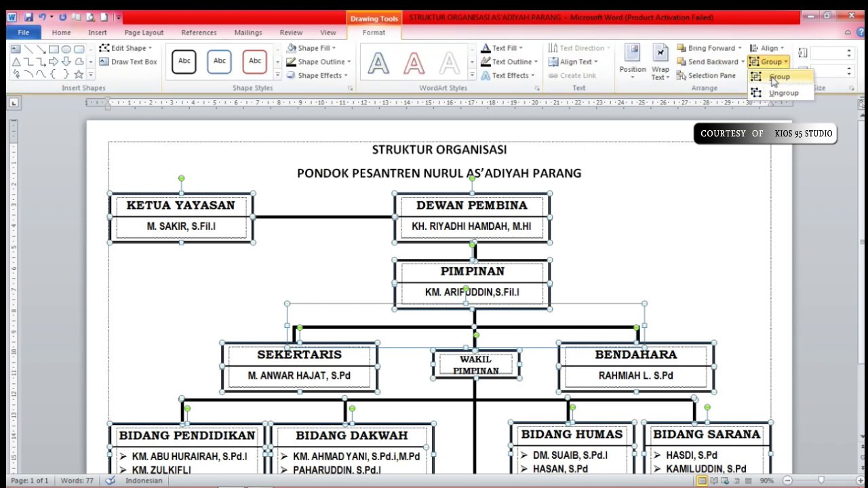Image resolution: width=868 pixels, height=488 pixels.
Task: Click the tab selector at ruler corner
Action: coord(14,102)
